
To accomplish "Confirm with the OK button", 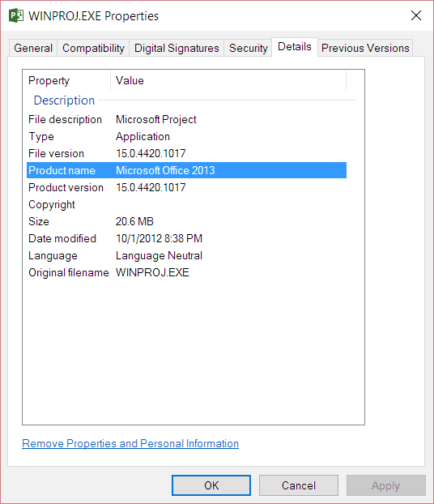I will coord(211,485).
